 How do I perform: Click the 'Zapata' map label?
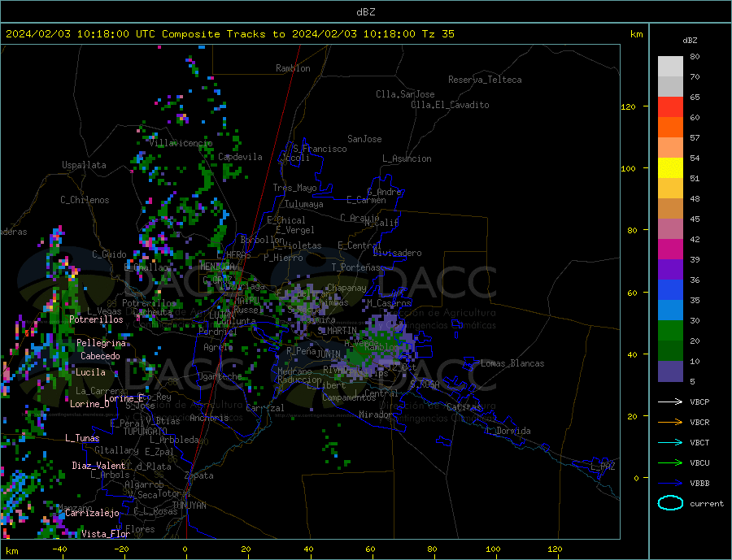coord(199,475)
